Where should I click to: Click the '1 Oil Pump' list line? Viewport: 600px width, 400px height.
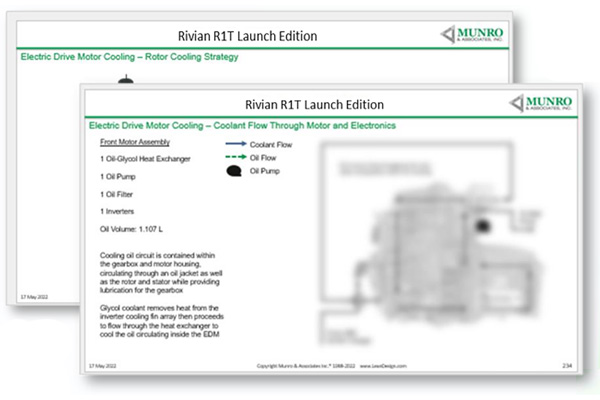click(x=118, y=176)
